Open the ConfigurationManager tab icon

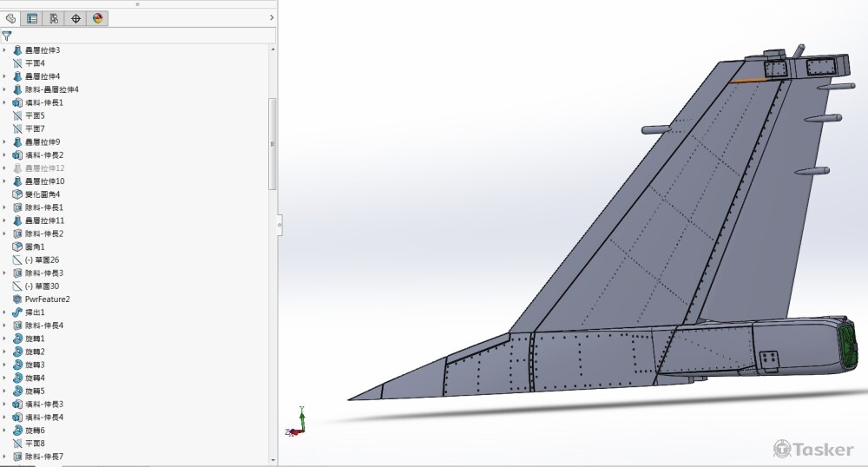54,17
